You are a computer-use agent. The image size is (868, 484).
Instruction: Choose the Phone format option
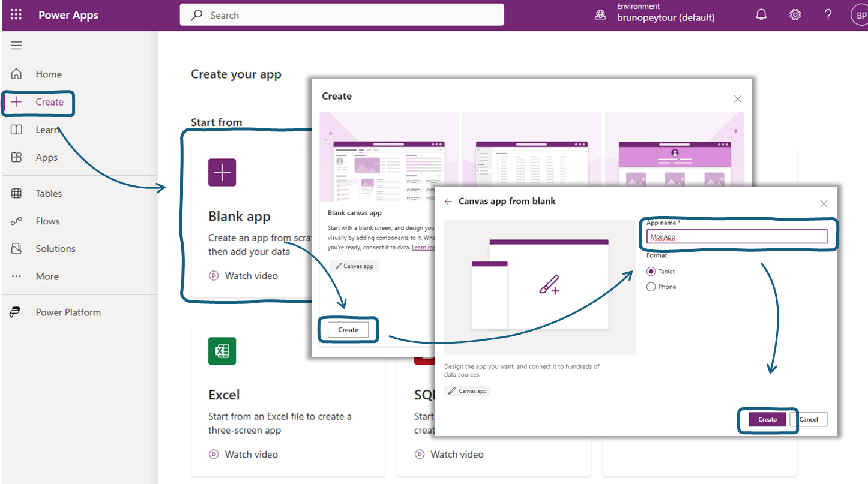click(651, 287)
